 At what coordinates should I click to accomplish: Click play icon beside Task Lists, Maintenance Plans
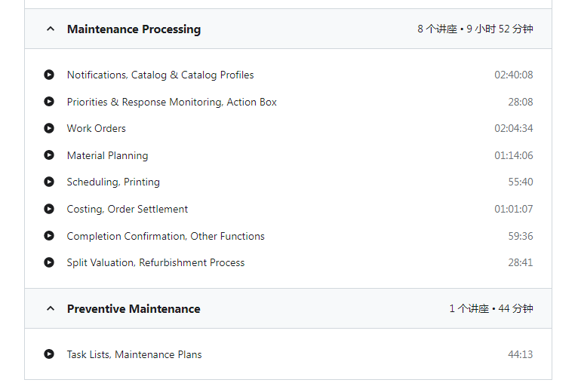49,354
